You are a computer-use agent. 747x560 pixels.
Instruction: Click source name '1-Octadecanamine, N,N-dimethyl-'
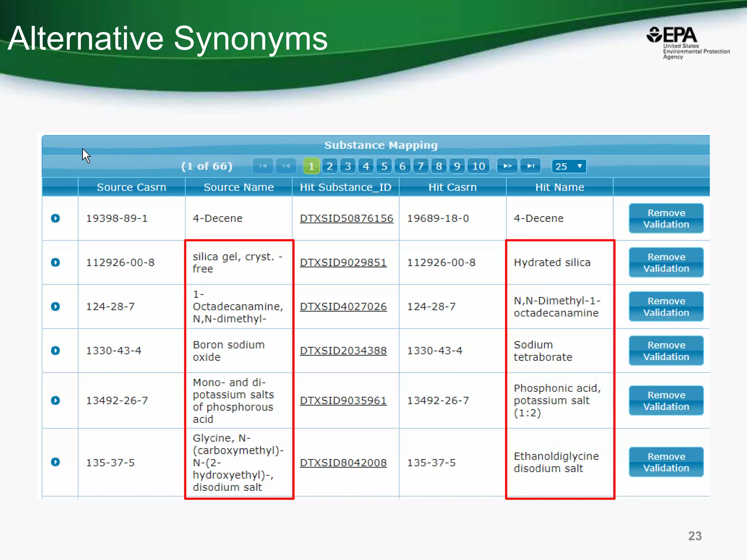coord(238,307)
